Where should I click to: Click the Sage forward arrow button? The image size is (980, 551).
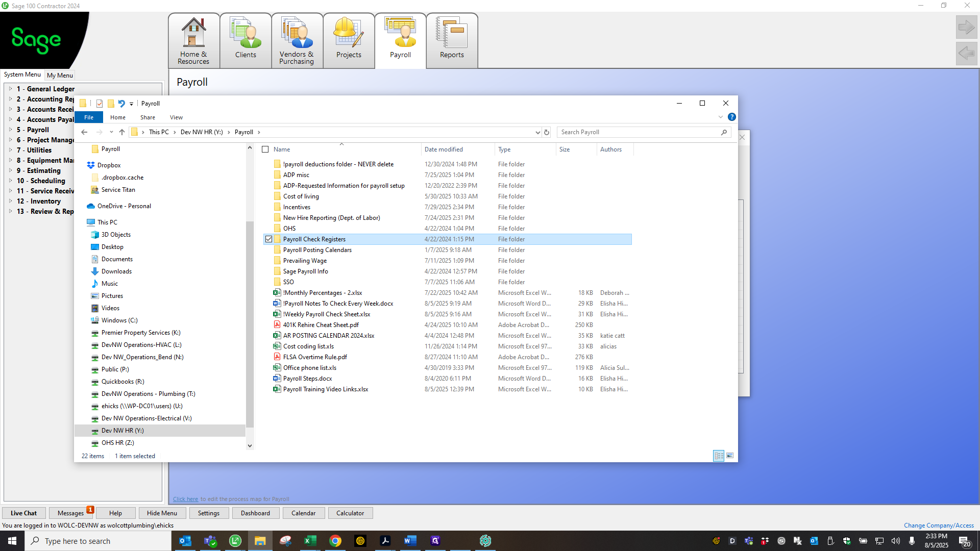point(966,27)
